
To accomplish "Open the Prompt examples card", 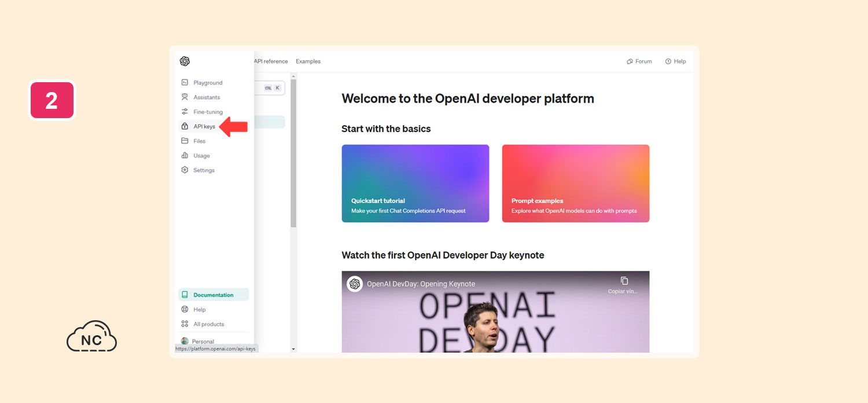I will 576,184.
